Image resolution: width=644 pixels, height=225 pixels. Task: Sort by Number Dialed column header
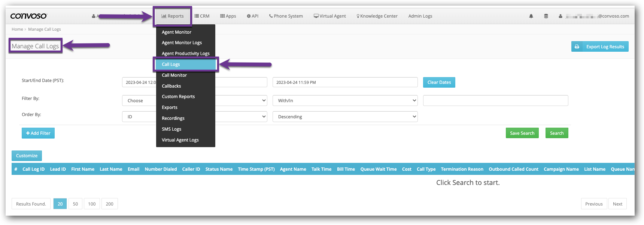point(161,169)
